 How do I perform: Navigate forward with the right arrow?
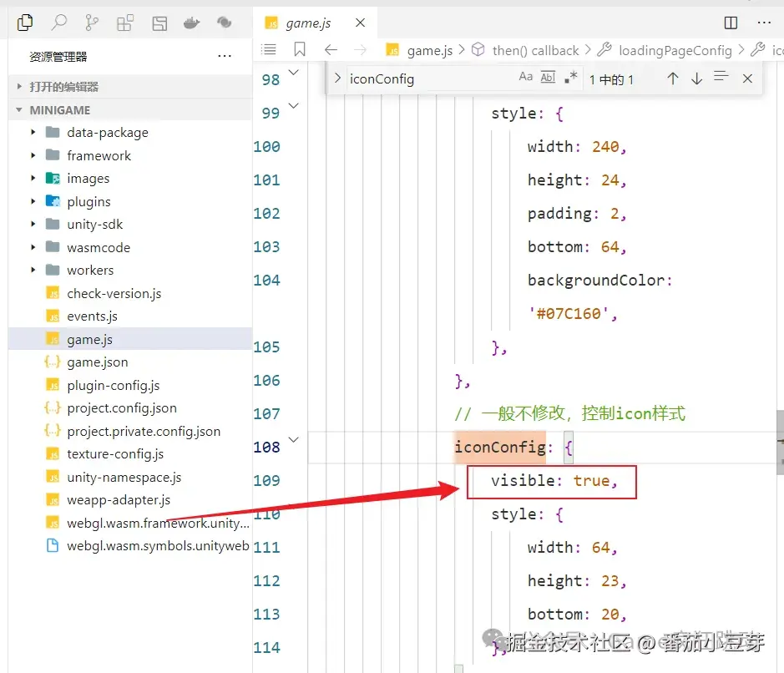[x=360, y=49]
